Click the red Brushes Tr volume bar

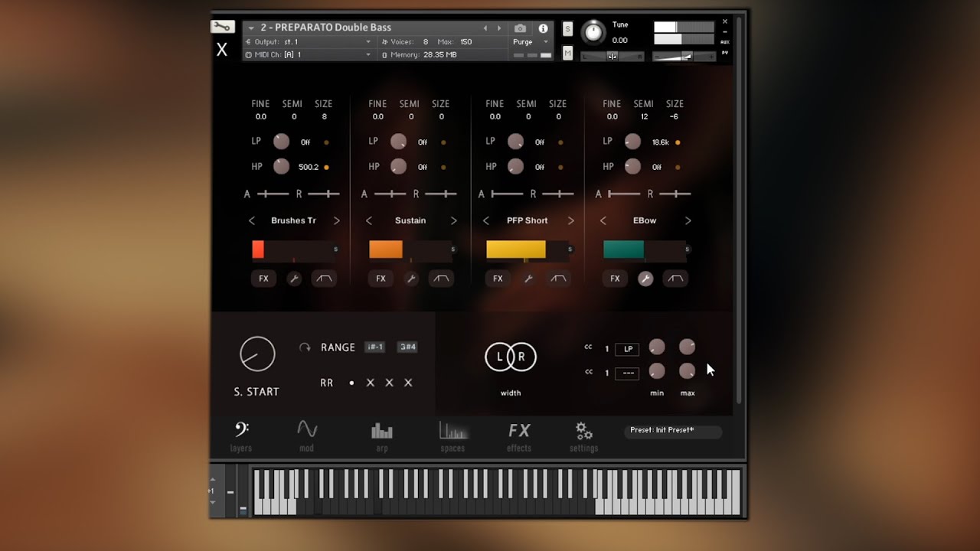coord(258,249)
